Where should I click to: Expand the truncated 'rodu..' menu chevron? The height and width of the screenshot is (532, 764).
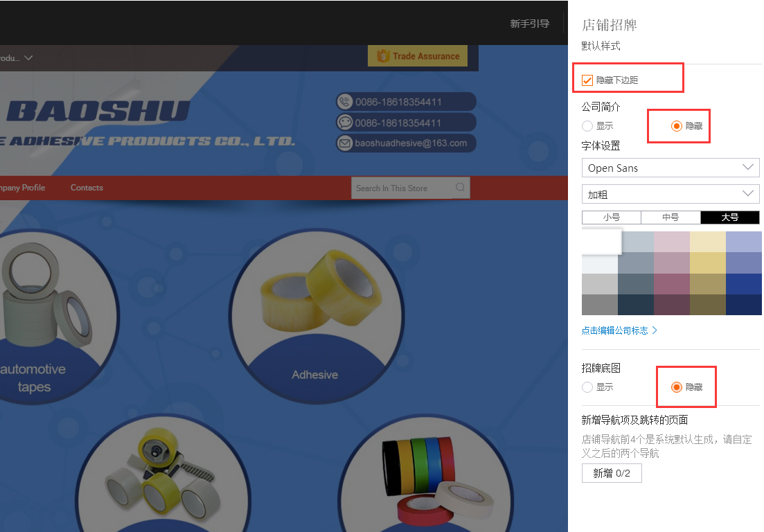(29, 58)
